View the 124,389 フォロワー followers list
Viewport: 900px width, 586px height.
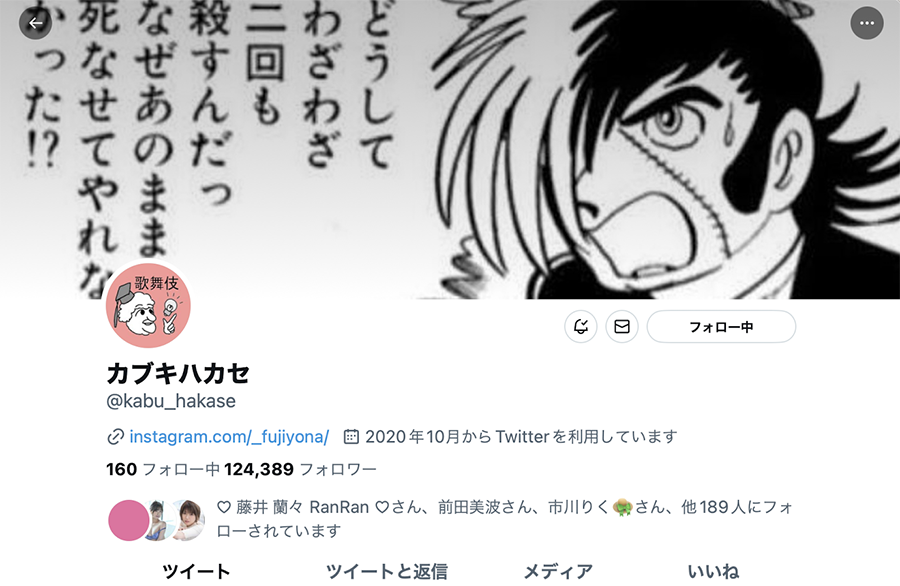click(x=300, y=469)
